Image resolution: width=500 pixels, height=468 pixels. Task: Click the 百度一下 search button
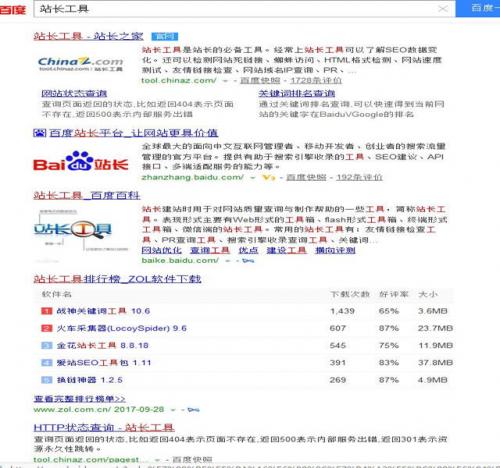478,8
